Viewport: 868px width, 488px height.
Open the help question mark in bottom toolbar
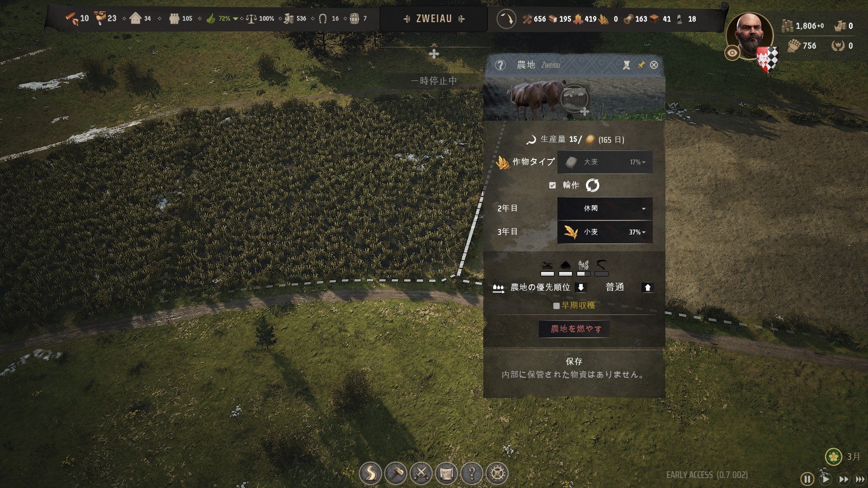coord(472,474)
